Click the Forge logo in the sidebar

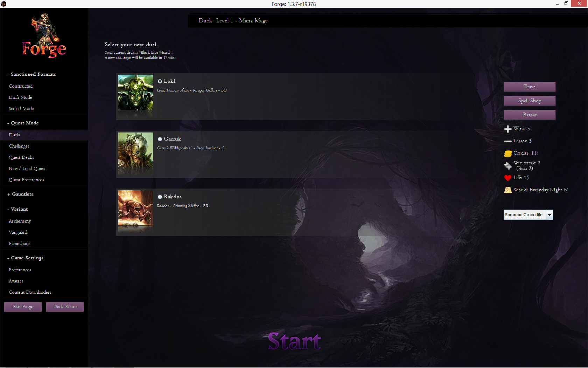coord(44,36)
